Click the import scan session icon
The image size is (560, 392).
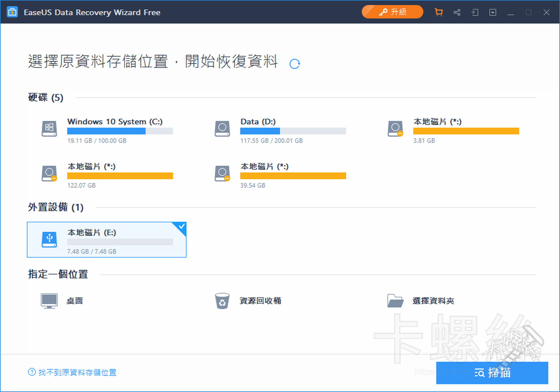tap(475, 12)
